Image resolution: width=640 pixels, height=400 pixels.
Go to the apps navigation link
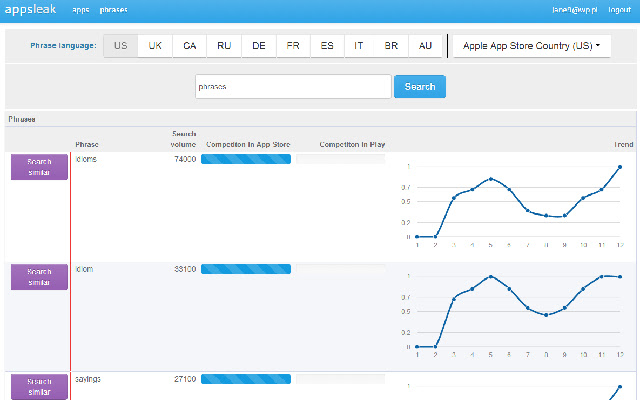[80, 10]
